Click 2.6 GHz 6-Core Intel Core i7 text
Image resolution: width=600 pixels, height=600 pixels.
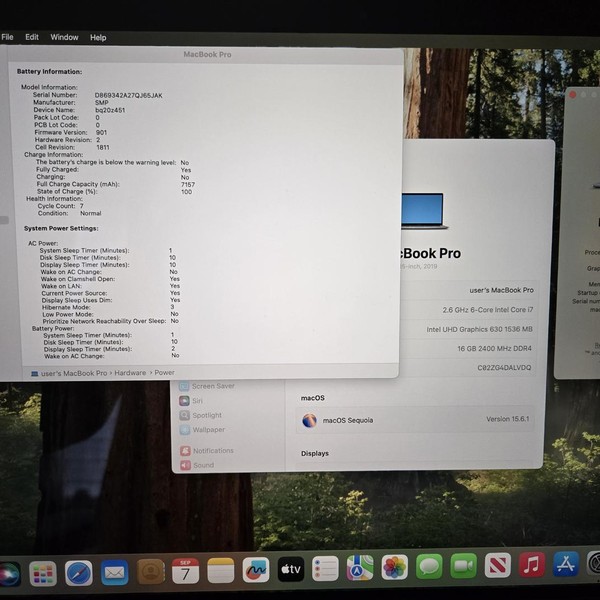pyautogui.click(x=488, y=310)
